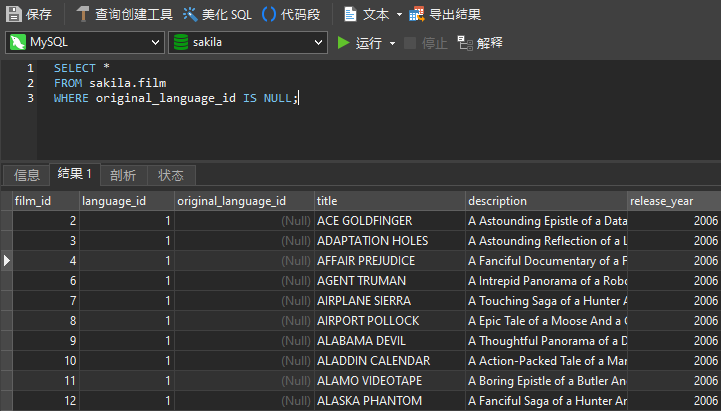Switch to the Profile (剖析) tab
The image size is (721, 411).
(123, 175)
